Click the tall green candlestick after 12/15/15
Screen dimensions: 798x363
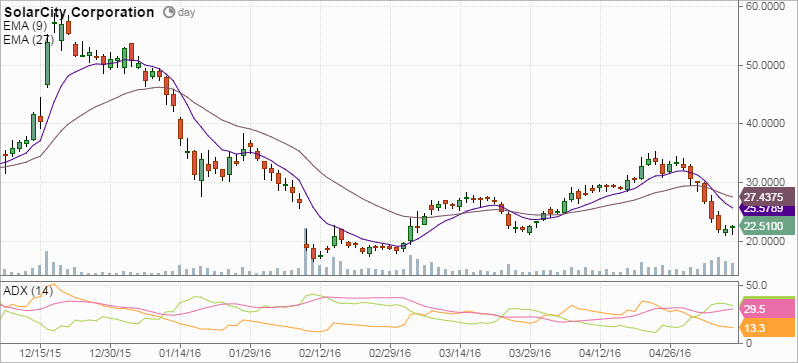point(47,63)
